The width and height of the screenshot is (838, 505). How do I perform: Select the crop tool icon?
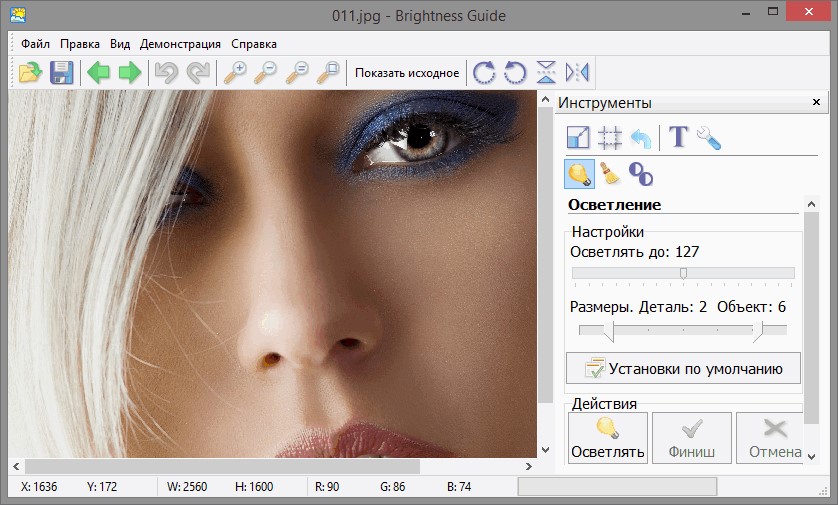coord(610,137)
